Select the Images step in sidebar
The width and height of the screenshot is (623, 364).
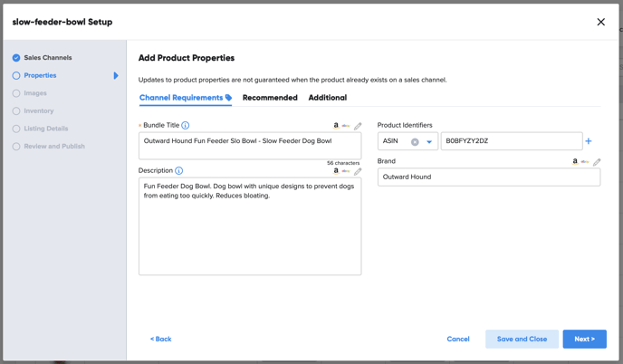(x=30, y=93)
